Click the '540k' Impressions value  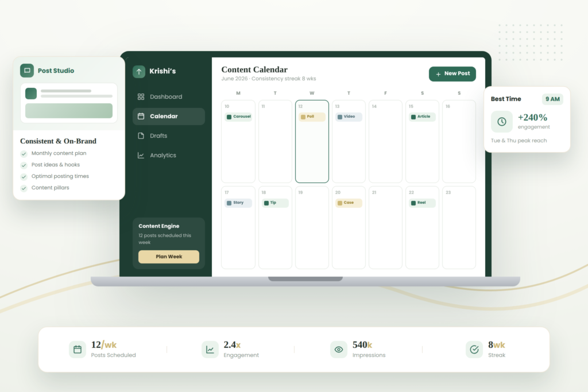(362, 345)
